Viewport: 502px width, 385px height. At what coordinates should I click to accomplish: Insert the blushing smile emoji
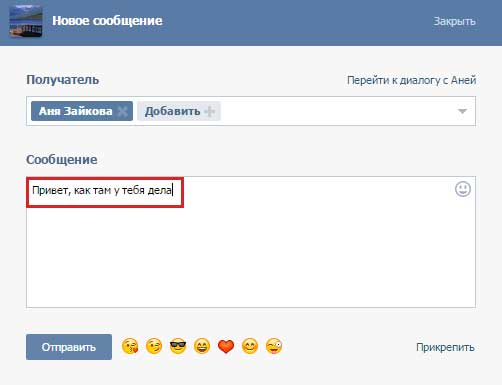click(250, 346)
